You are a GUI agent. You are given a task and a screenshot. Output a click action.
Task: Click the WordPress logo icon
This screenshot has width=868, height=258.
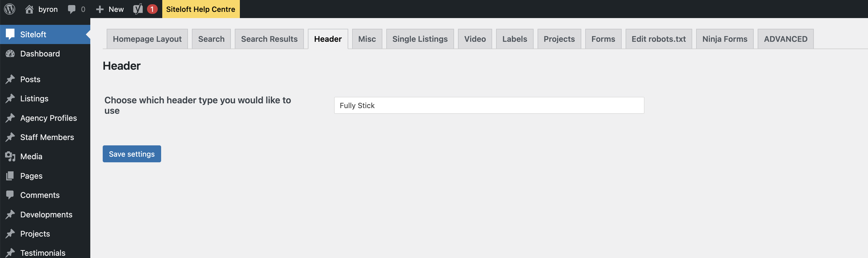(10, 9)
